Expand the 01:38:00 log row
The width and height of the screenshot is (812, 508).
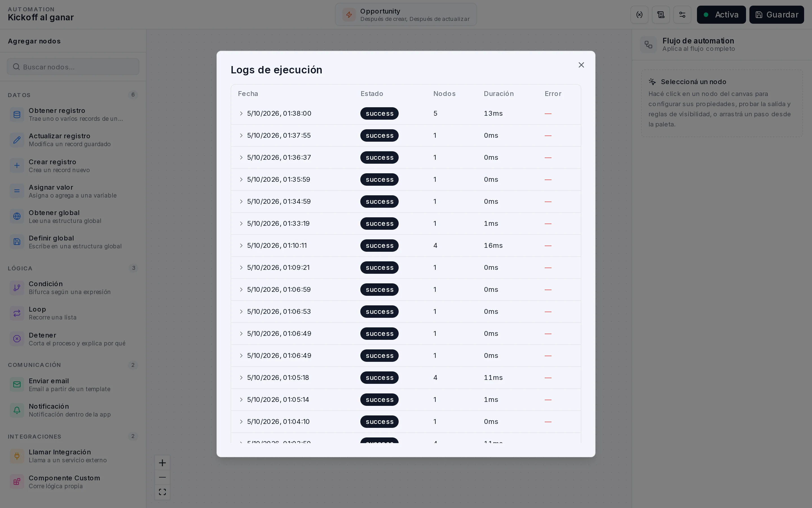[241, 113]
